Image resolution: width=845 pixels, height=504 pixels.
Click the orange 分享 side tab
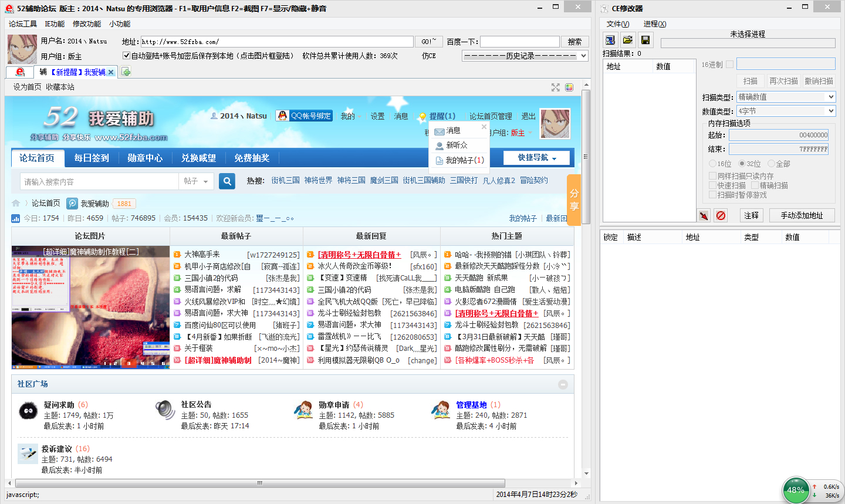(574, 199)
